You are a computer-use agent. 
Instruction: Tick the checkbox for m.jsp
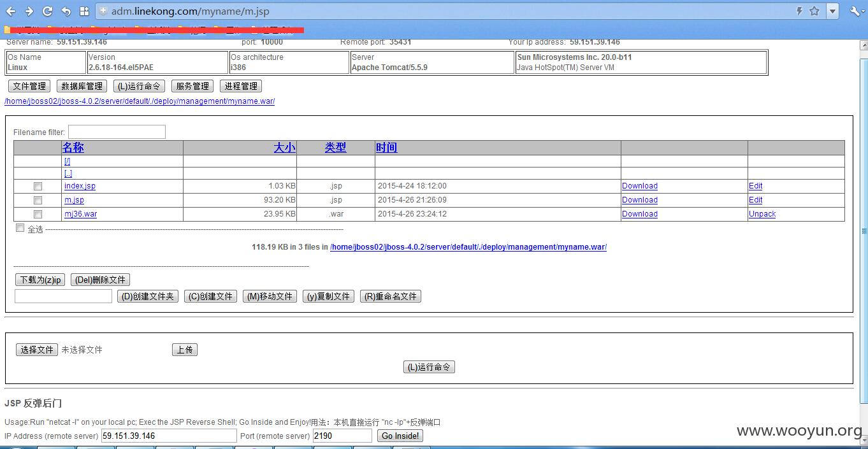click(38, 200)
